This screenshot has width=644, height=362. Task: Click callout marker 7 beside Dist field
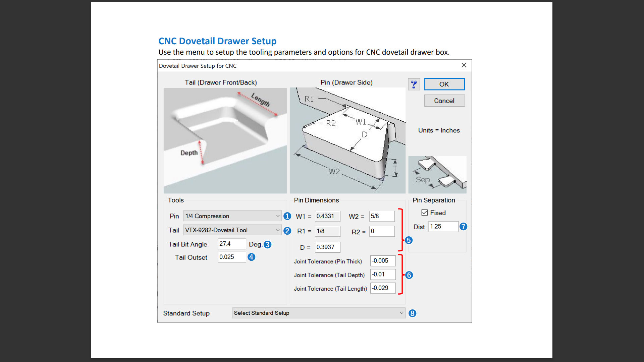pos(463,227)
